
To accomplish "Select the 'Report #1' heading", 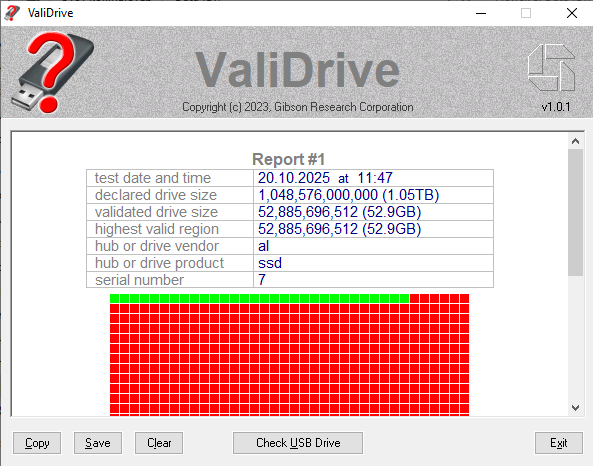I will [289, 159].
